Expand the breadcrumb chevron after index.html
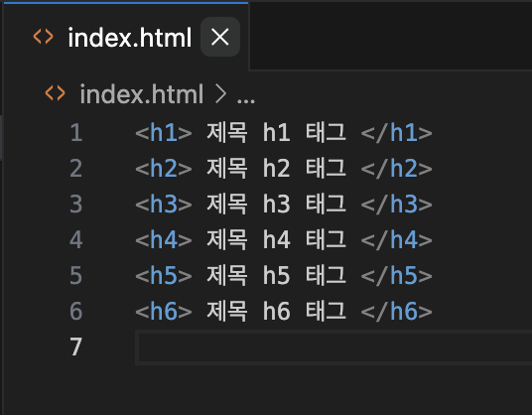 click(x=221, y=94)
